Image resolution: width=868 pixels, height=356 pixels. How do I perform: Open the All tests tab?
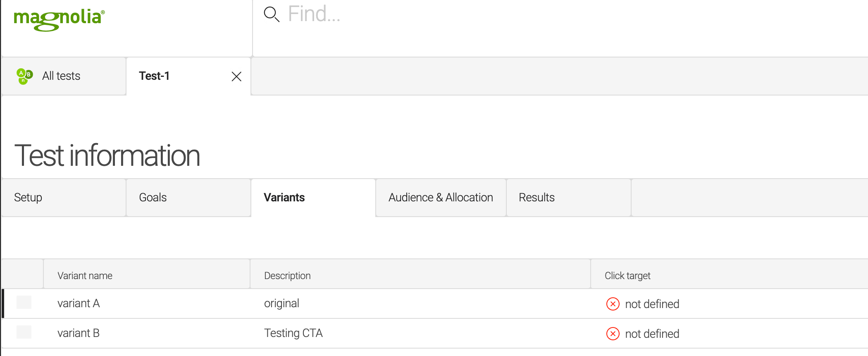pos(61,76)
